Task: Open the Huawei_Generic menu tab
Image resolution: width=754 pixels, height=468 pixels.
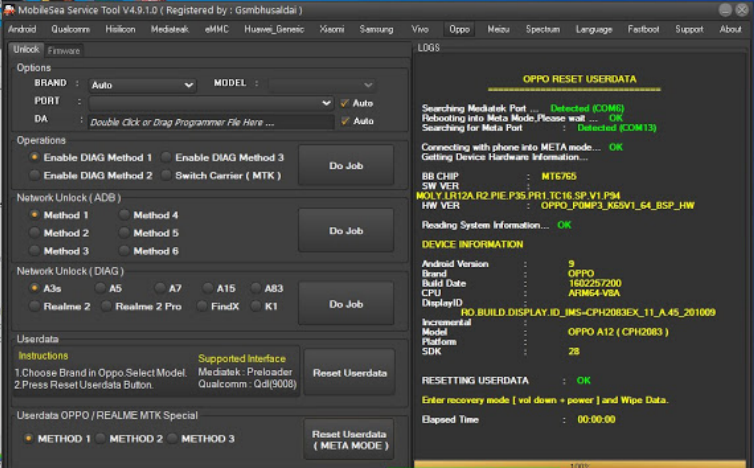Action: point(274,29)
